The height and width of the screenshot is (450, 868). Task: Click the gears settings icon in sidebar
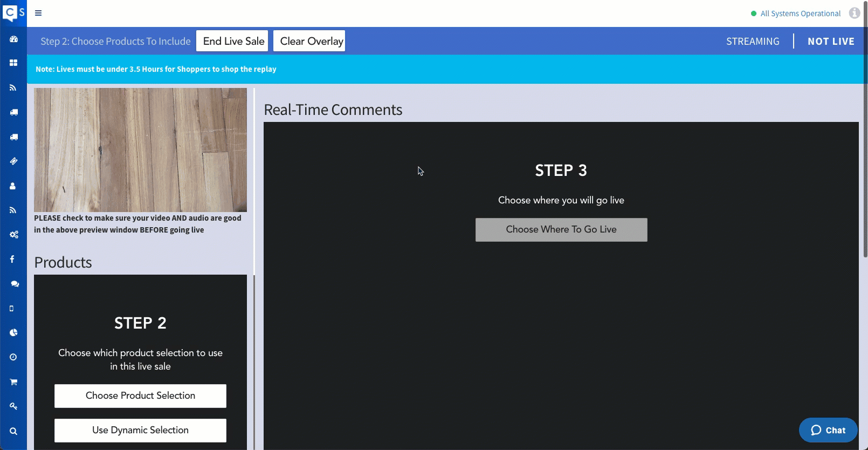13,235
